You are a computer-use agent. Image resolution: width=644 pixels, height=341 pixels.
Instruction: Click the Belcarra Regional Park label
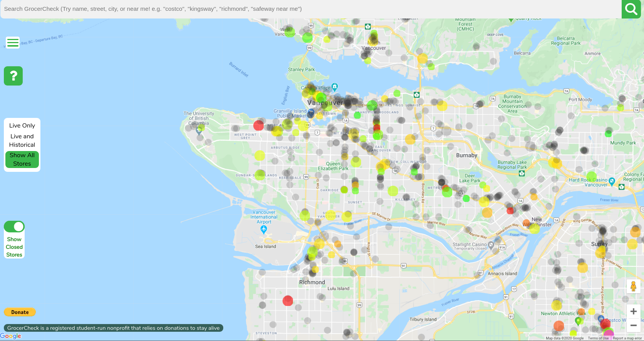click(565, 41)
